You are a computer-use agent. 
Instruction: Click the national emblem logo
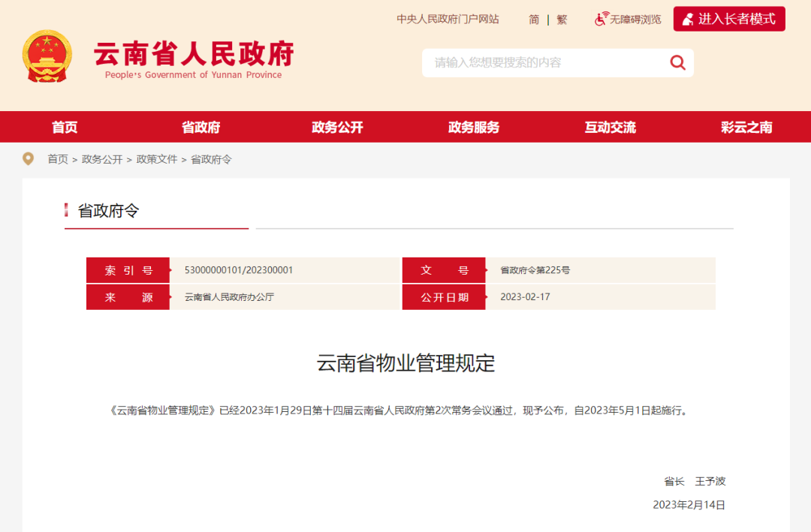click(47, 56)
